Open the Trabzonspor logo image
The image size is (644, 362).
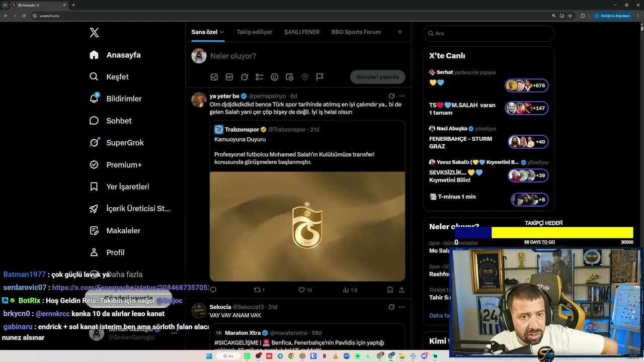pos(307,226)
